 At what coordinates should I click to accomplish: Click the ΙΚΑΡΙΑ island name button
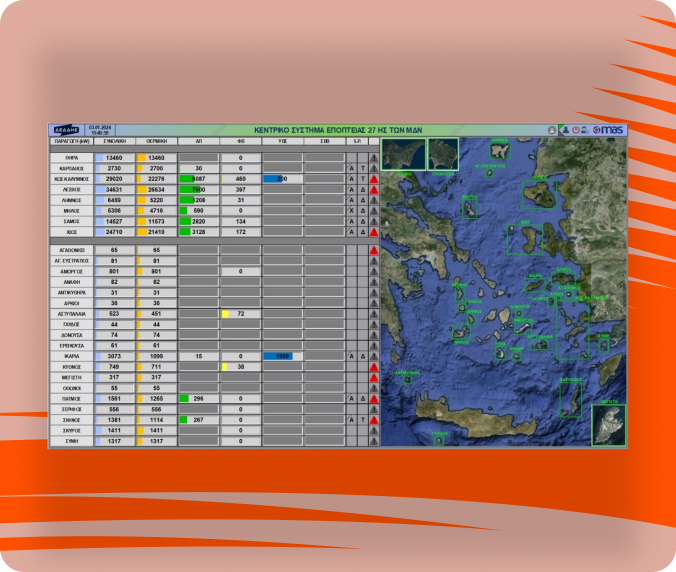click(x=71, y=356)
